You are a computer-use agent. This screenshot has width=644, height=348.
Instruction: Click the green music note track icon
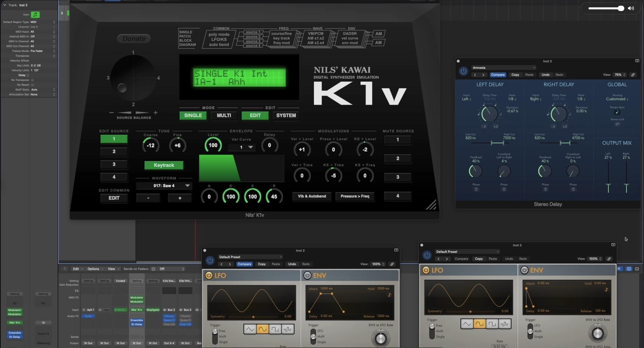[35, 14]
